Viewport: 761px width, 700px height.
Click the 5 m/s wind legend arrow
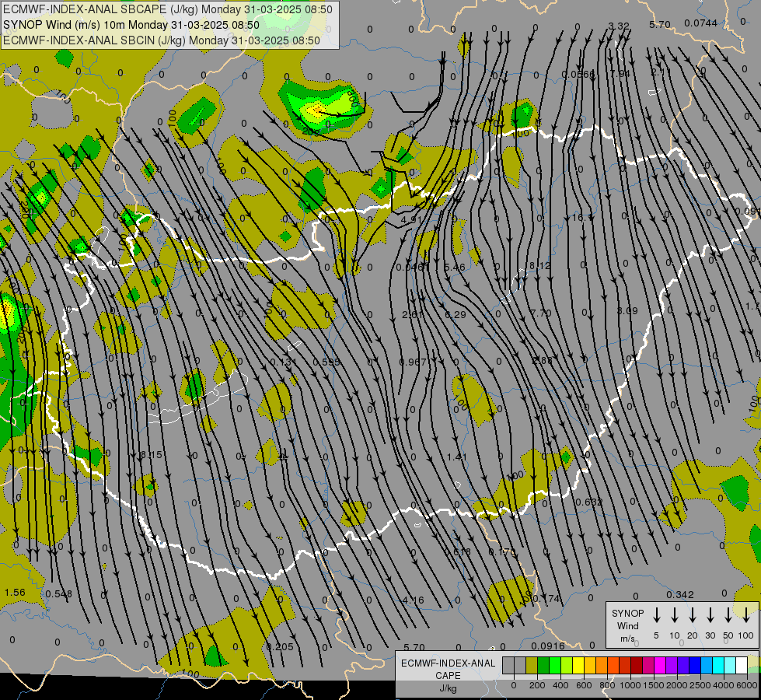(656, 614)
